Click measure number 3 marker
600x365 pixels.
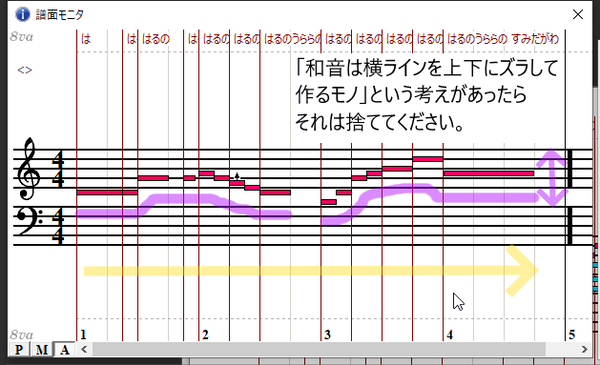click(x=327, y=335)
